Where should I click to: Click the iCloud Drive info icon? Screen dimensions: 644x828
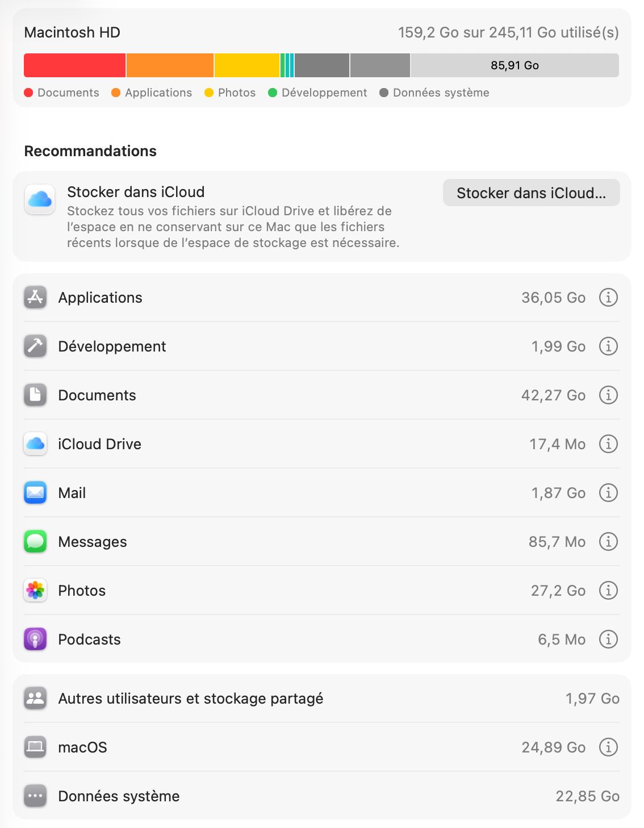coord(608,444)
